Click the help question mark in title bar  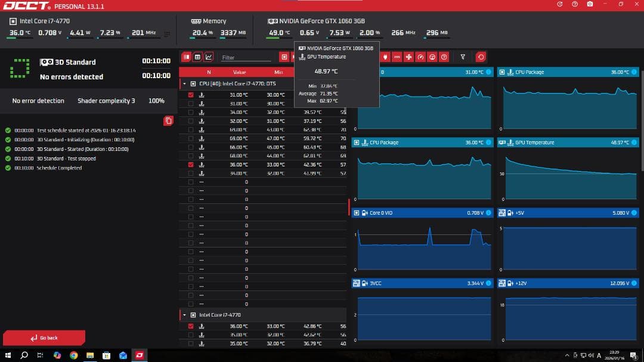(575, 4)
